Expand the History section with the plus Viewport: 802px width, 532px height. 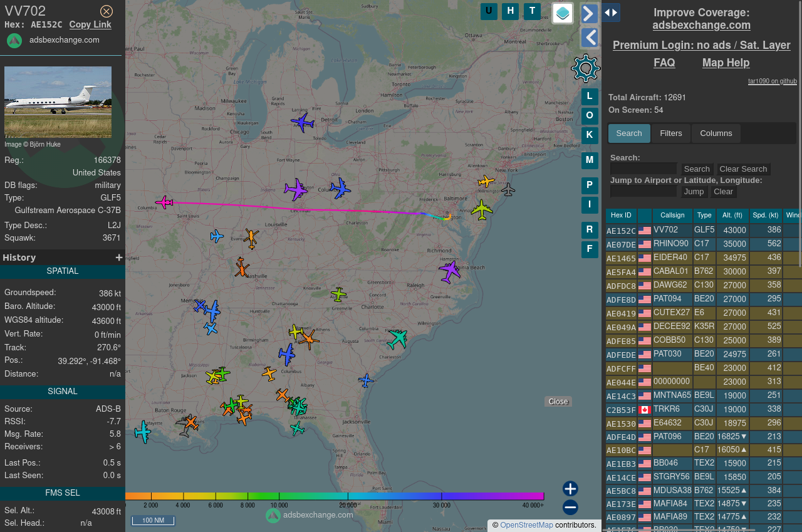pyautogui.click(x=119, y=258)
